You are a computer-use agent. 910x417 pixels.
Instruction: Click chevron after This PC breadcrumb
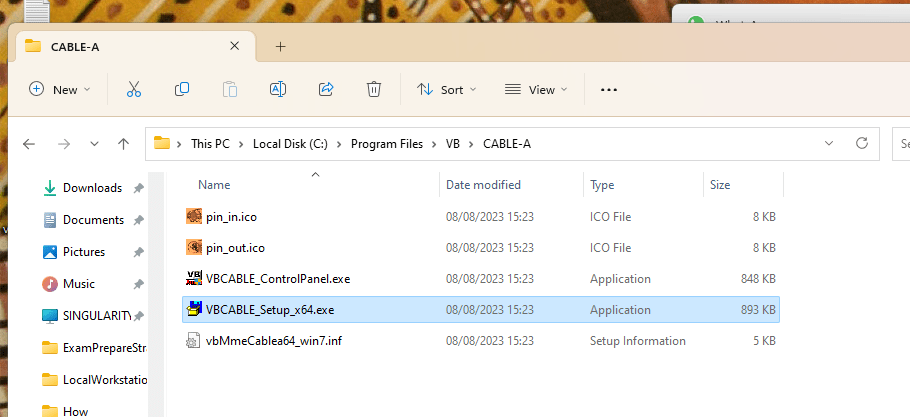tap(241, 144)
